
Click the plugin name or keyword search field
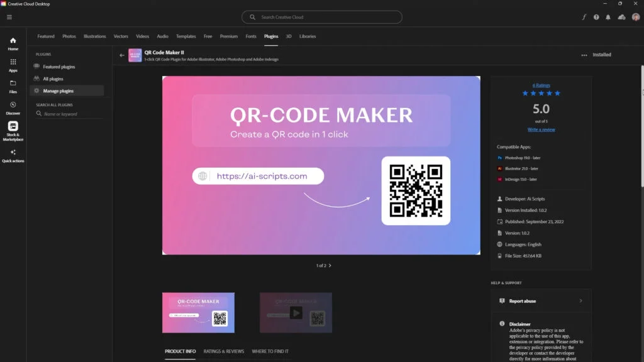70,114
